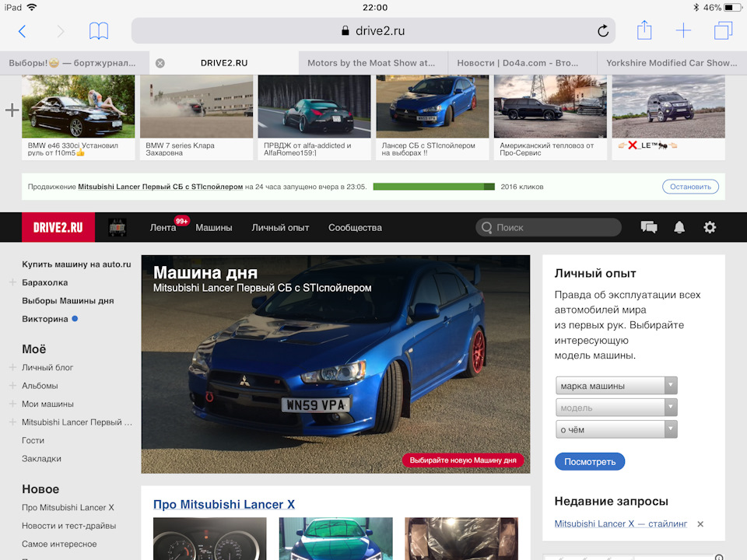Screen dimensions: 747x560
Task: Expand plus next to Мои машины
Action: click(x=13, y=404)
